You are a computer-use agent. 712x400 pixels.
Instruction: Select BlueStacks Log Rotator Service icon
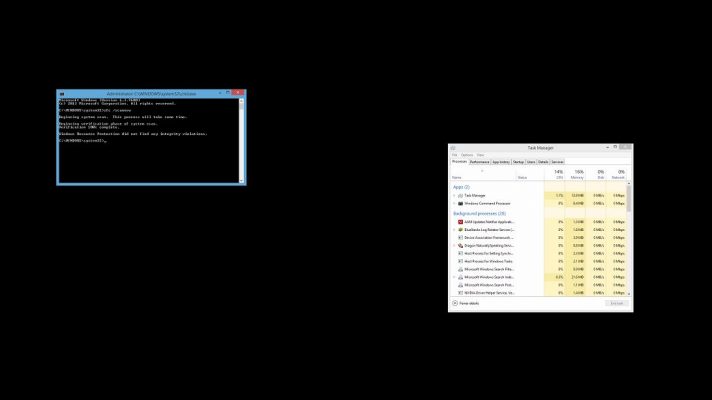pyautogui.click(x=460, y=230)
